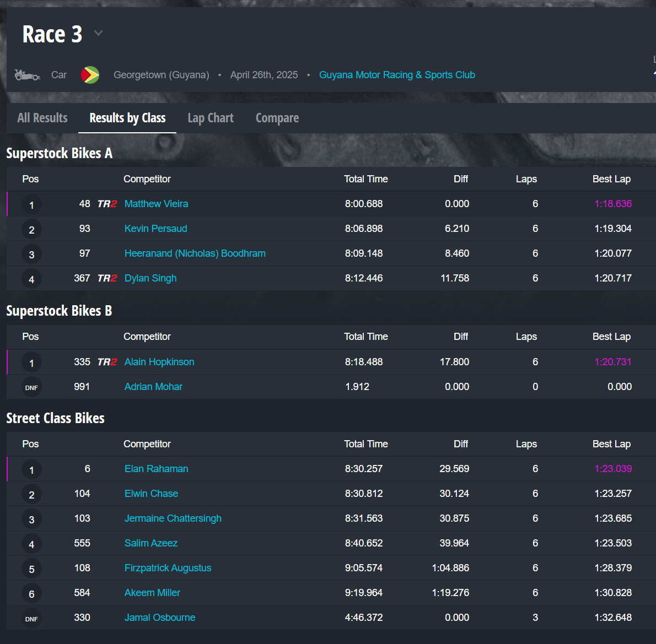This screenshot has height=644, width=656.
Task: Click the race car category icon
Action: [27, 75]
